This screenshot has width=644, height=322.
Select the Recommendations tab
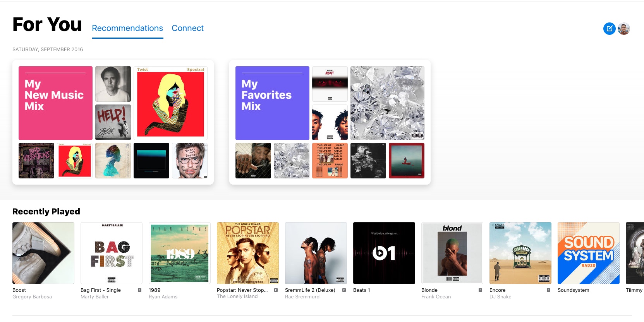[127, 28]
